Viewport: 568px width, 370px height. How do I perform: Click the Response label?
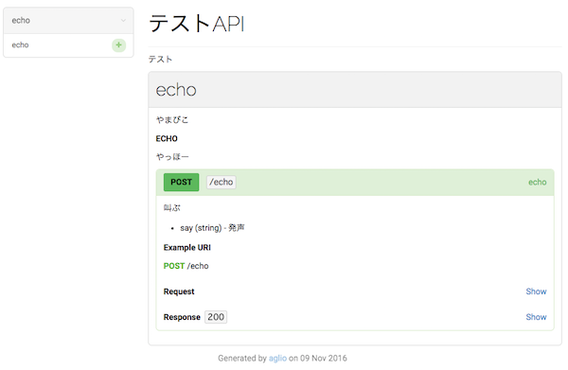(182, 317)
